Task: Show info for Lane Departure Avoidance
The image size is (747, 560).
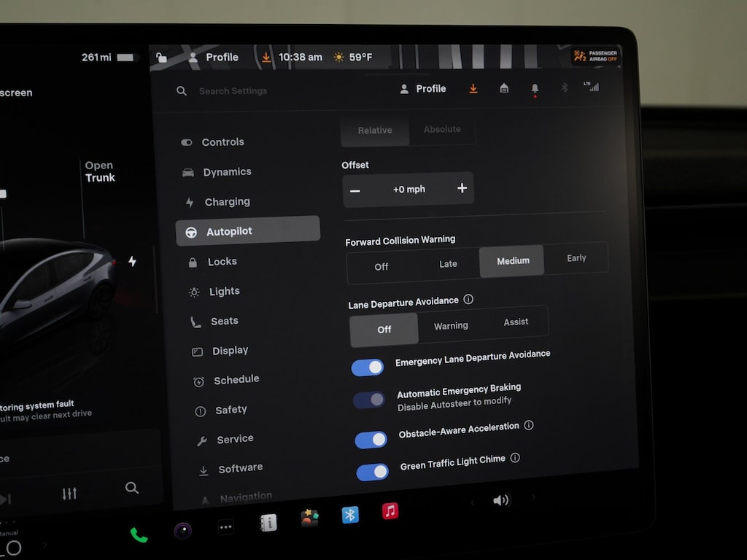Action: pyautogui.click(x=468, y=299)
